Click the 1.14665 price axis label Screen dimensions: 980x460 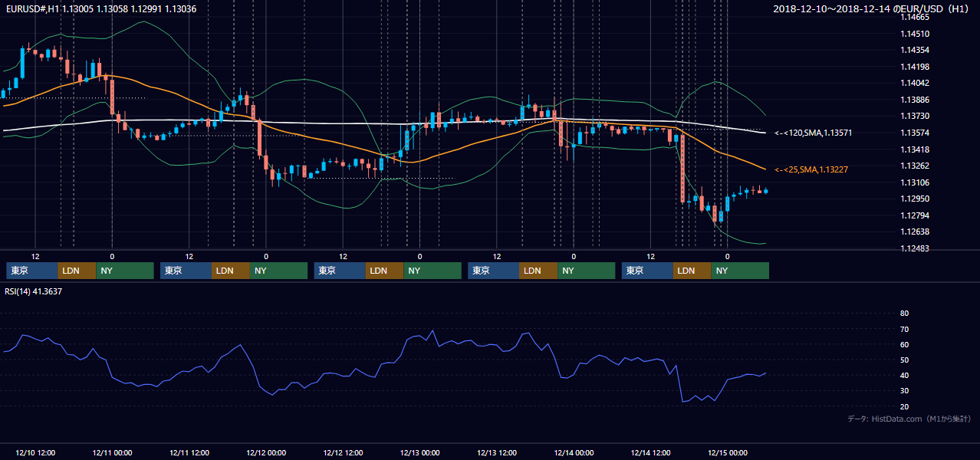coord(915,17)
